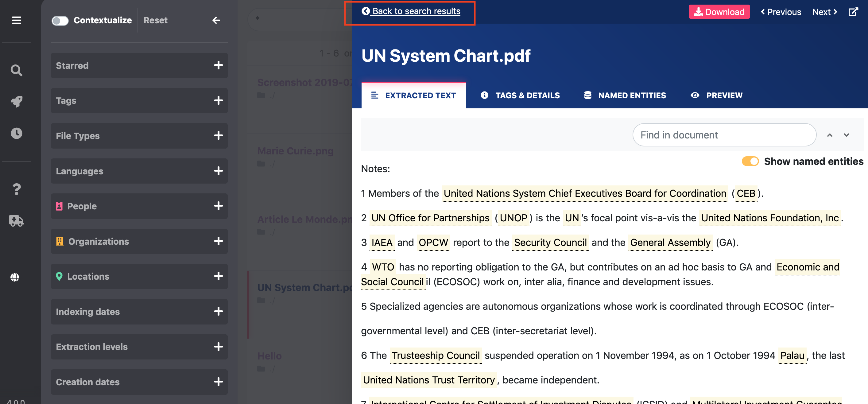Screen dimensions: 868x404
Task: Switch to the Preview tab
Action: tap(717, 95)
